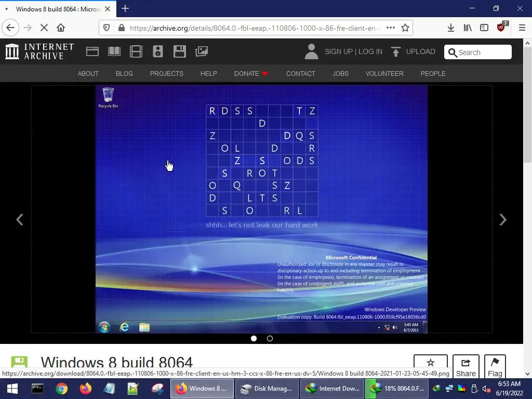The height and width of the screenshot is (399, 532).
Task: Open the Firefox downloads panel
Action: (x=450, y=28)
